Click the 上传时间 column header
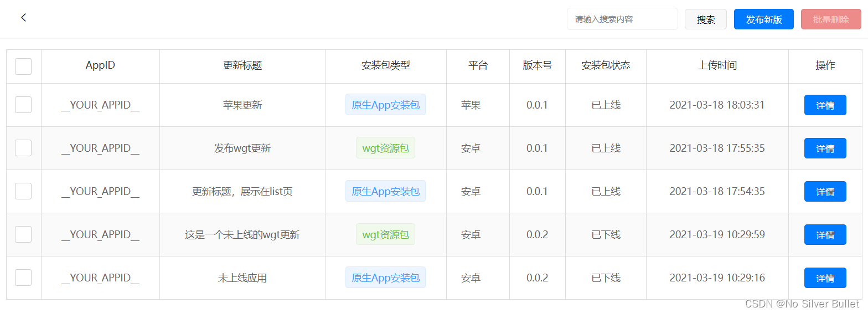The image size is (868, 313). click(717, 65)
